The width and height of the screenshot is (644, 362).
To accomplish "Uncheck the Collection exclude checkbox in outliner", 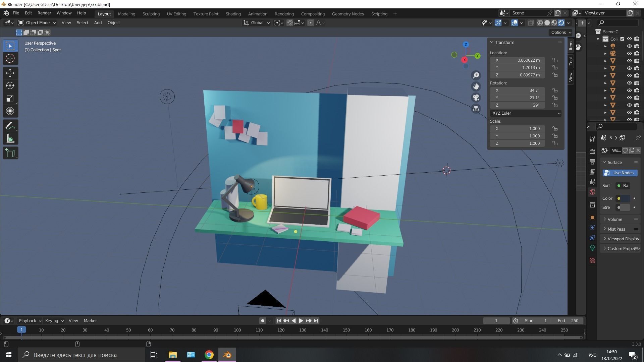I will point(622,39).
